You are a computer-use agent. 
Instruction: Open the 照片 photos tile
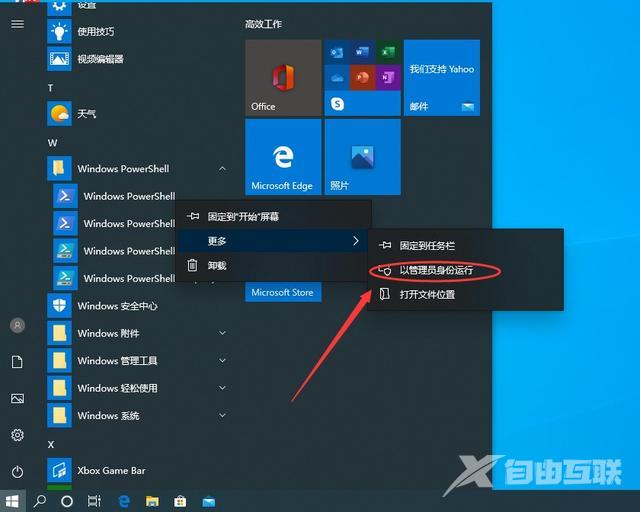(362, 157)
